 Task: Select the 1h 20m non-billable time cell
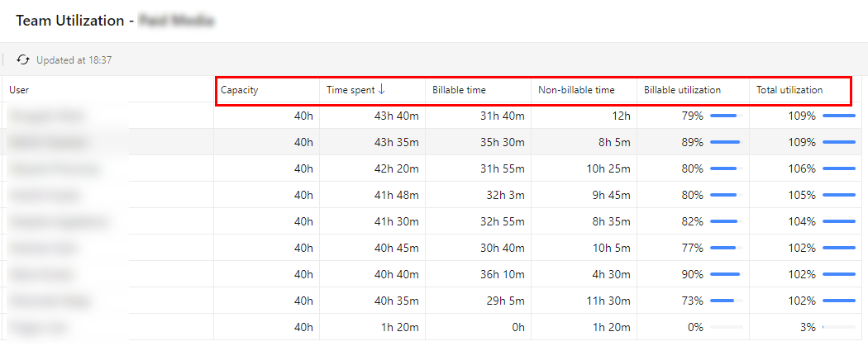[584, 327]
